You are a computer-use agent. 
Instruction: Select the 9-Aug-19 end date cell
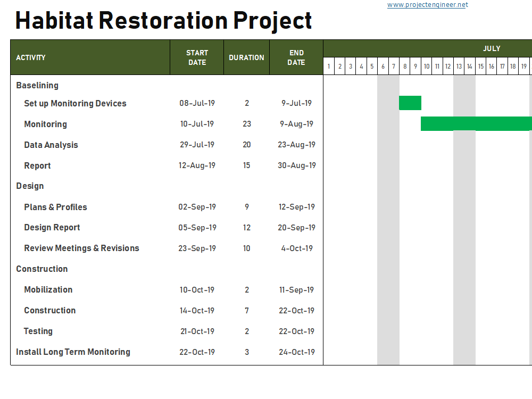point(296,124)
